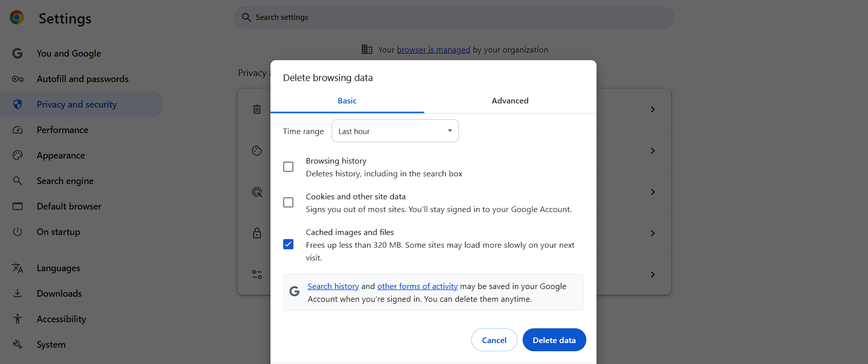
Task: Focus the Search settings field
Action: coord(453,17)
